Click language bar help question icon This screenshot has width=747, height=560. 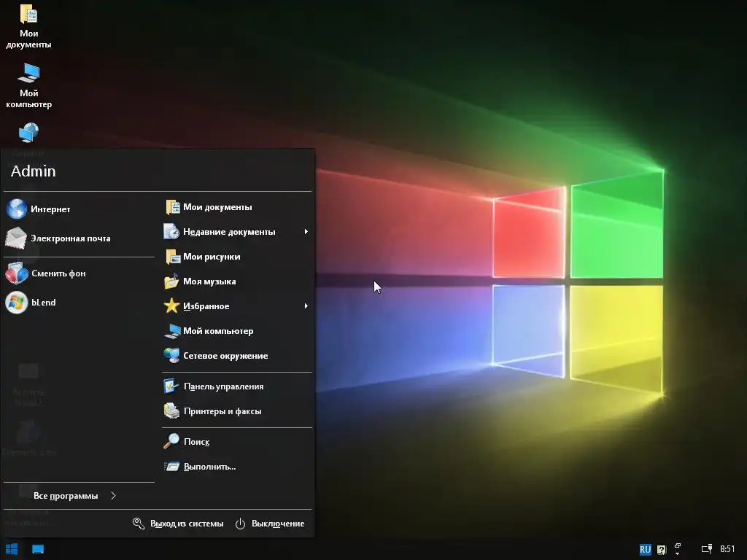pyautogui.click(x=661, y=550)
